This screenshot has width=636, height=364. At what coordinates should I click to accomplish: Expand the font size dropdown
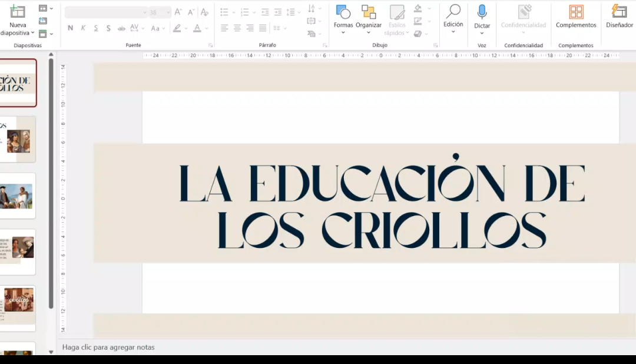(168, 12)
